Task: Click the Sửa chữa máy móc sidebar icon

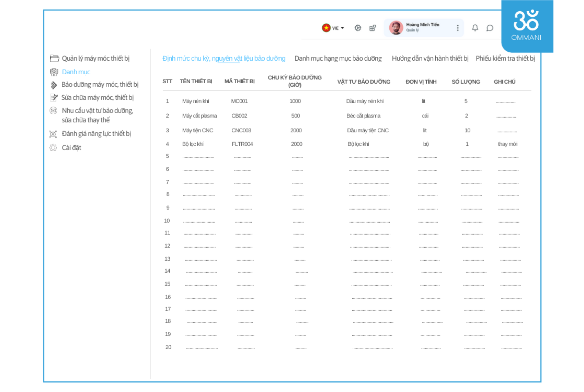Action: (54, 98)
